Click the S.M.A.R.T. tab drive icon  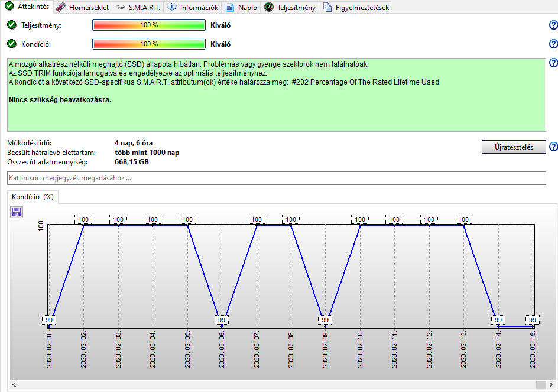120,7
